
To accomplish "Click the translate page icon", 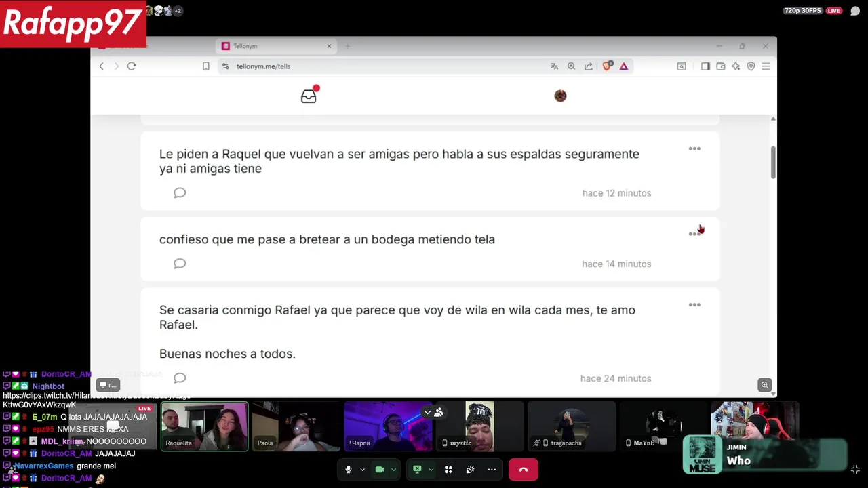I will pos(554,66).
